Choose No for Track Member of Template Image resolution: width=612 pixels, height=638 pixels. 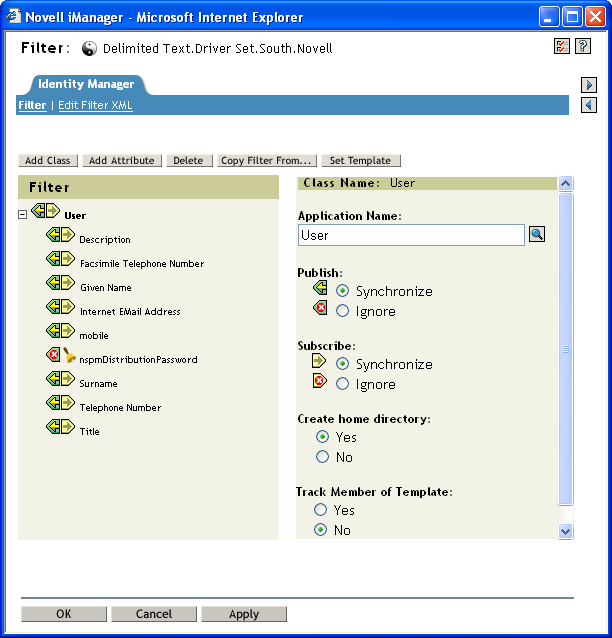point(320,530)
